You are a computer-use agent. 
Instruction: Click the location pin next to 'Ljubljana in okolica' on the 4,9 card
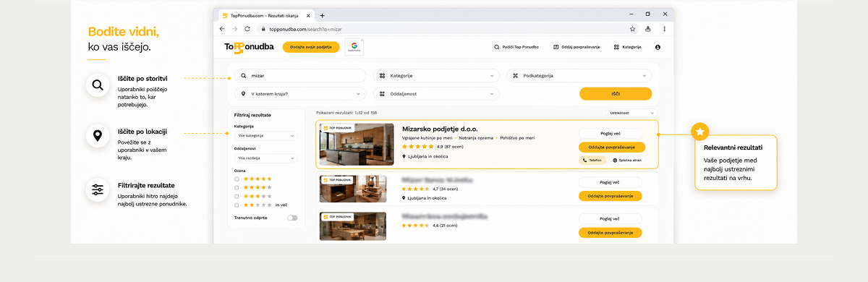404,155
